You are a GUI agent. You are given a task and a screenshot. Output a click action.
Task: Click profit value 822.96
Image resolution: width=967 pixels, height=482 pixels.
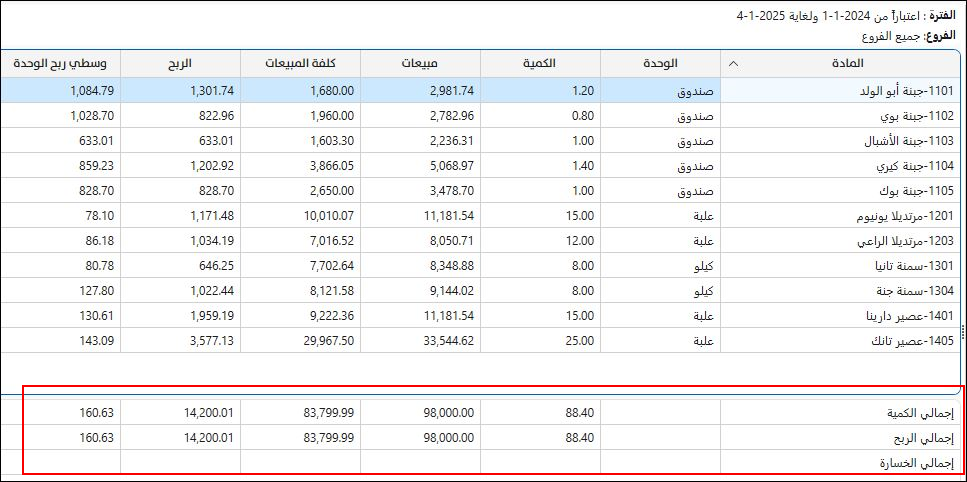(x=218, y=116)
